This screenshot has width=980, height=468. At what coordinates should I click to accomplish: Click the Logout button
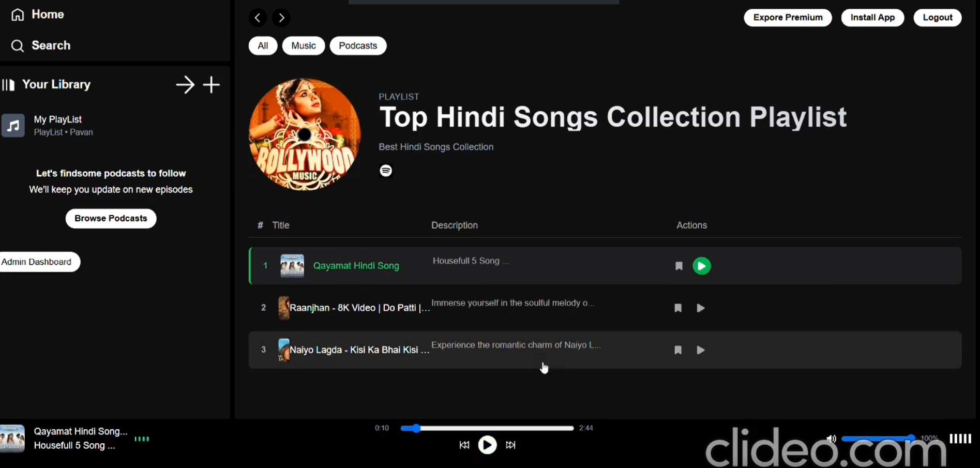coord(937,18)
